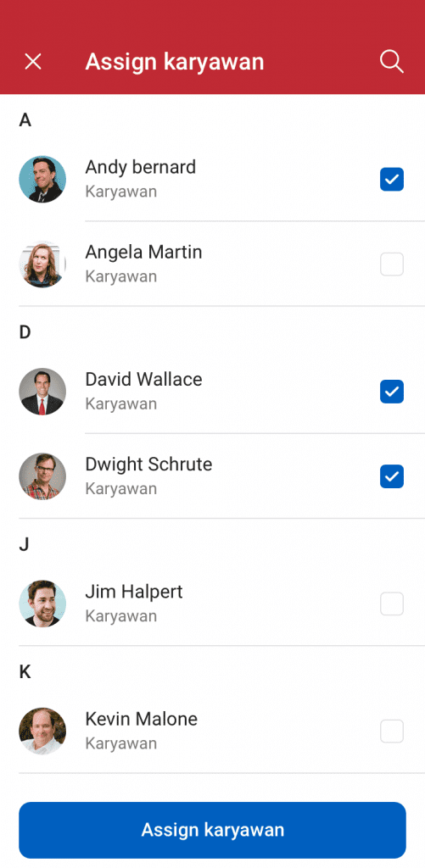Deselect David Wallace's checkbox
The width and height of the screenshot is (425, 868).
[x=392, y=392]
